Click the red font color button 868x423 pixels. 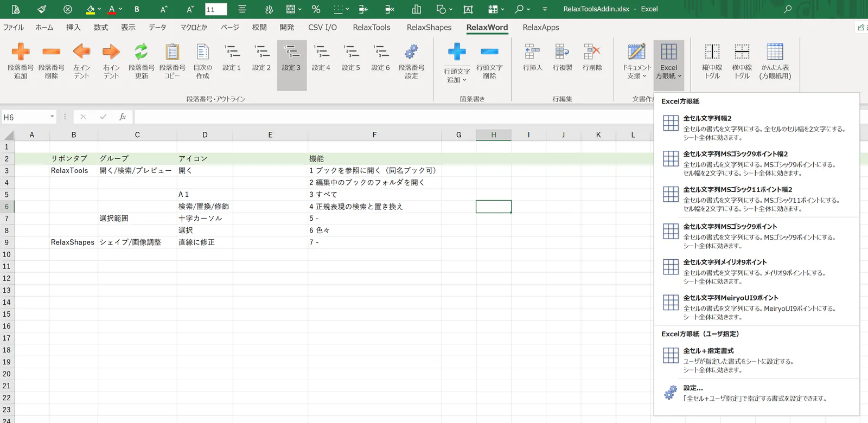point(112,9)
